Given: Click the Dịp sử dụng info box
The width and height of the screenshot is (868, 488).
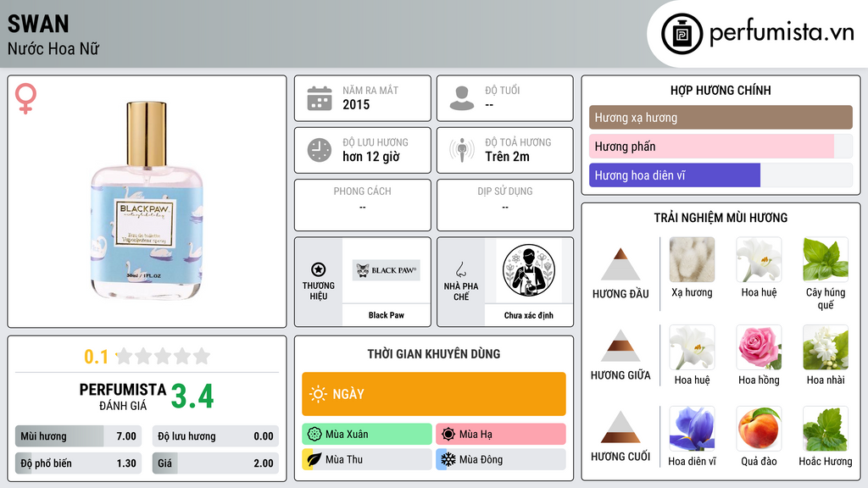Looking at the screenshot, I should tap(505, 205).
